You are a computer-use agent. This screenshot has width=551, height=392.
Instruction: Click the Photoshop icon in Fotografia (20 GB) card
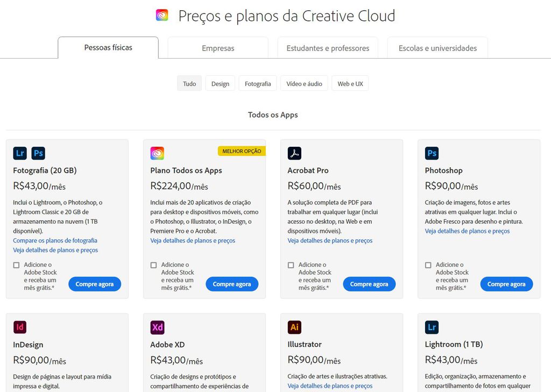pos(38,153)
